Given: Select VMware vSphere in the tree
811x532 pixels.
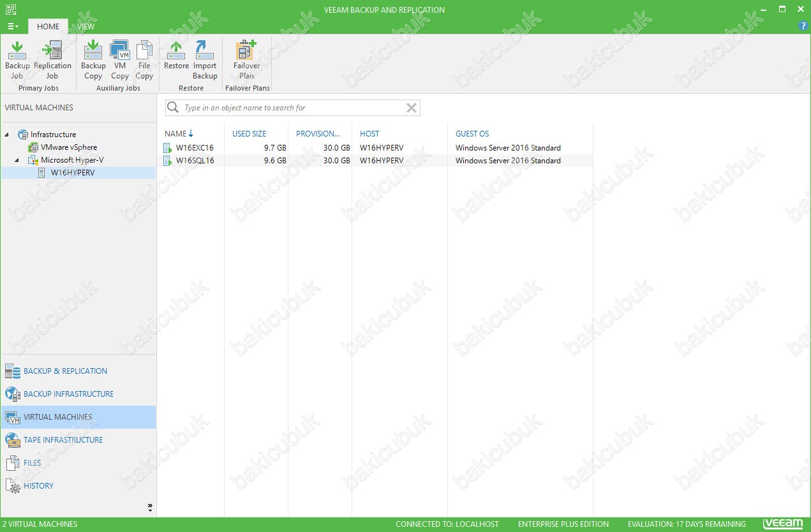Looking at the screenshot, I should pyautogui.click(x=69, y=147).
